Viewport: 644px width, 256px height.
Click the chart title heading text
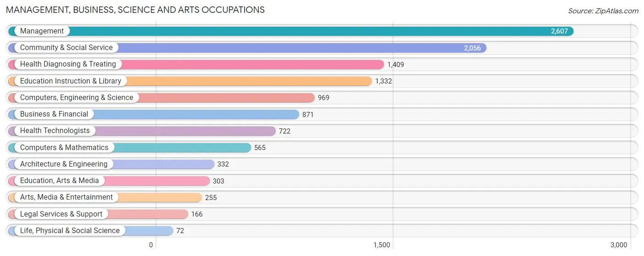pos(135,10)
